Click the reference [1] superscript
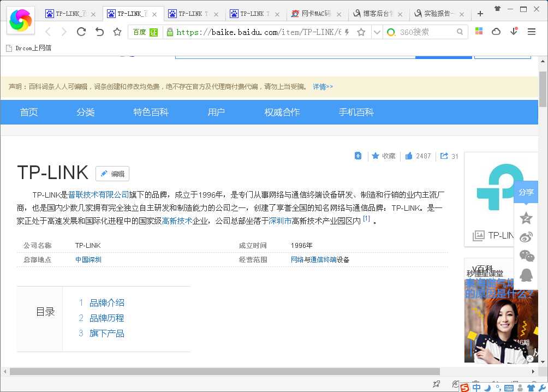548x392 pixels. [x=366, y=218]
